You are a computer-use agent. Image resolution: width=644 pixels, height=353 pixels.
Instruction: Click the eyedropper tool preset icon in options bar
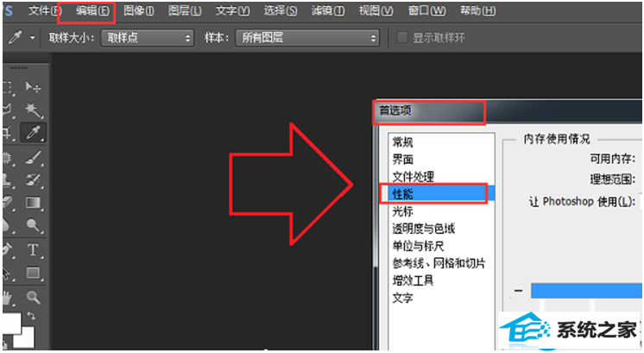point(16,38)
